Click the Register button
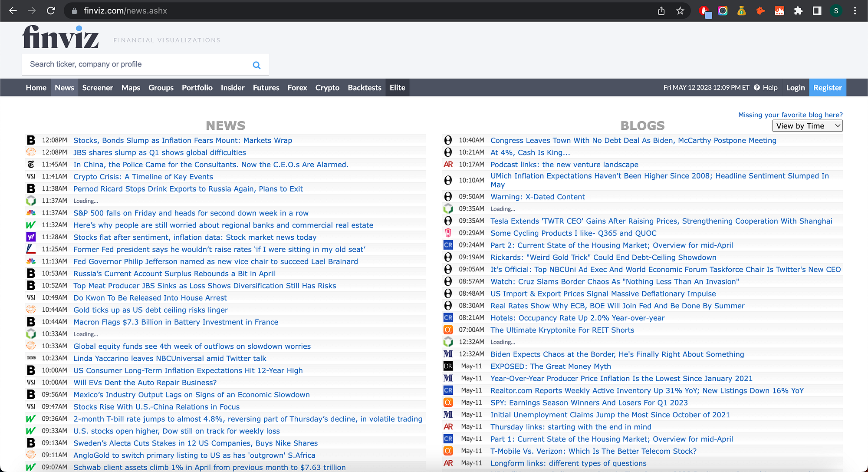The width and height of the screenshot is (868, 472). coord(828,88)
